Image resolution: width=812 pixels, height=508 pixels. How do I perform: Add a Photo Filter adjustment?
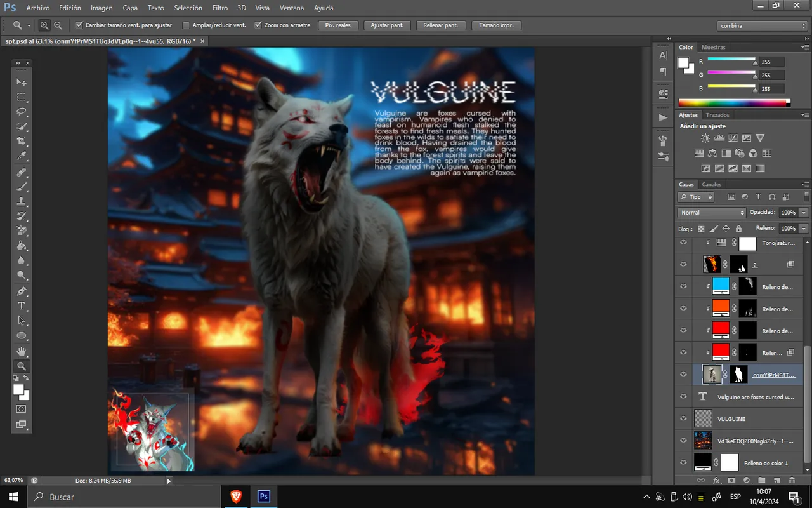(x=740, y=153)
